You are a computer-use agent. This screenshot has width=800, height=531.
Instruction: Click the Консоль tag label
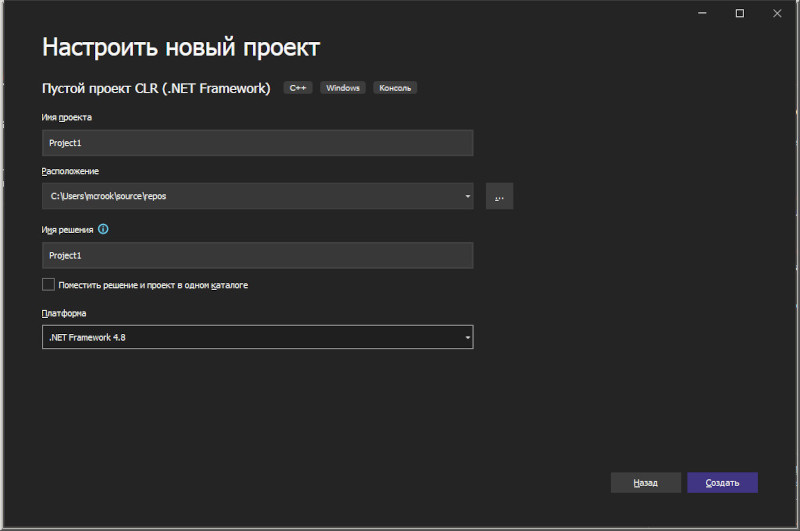pos(395,88)
